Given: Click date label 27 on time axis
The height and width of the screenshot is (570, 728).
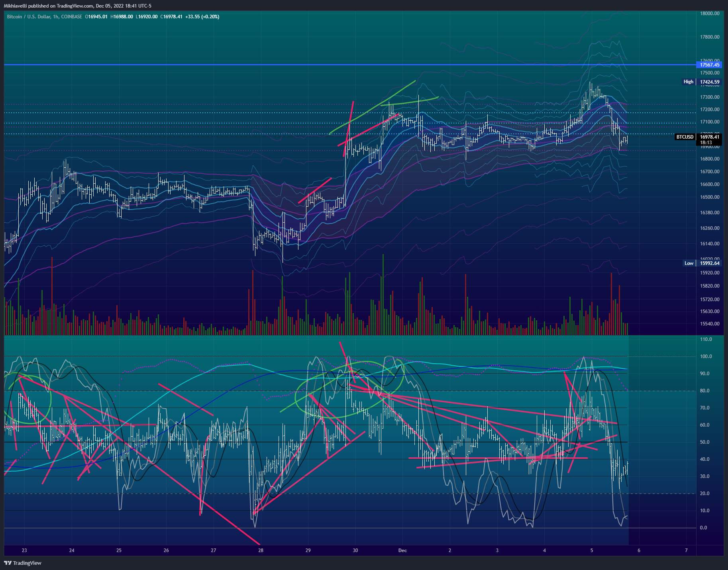Looking at the screenshot, I should pyautogui.click(x=214, y=550).
